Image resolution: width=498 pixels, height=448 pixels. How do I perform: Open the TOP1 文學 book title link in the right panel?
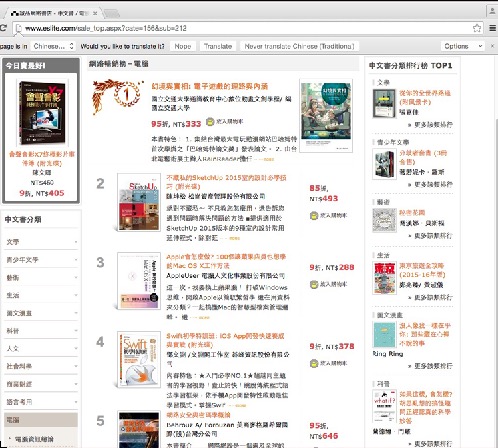point(425,97)
